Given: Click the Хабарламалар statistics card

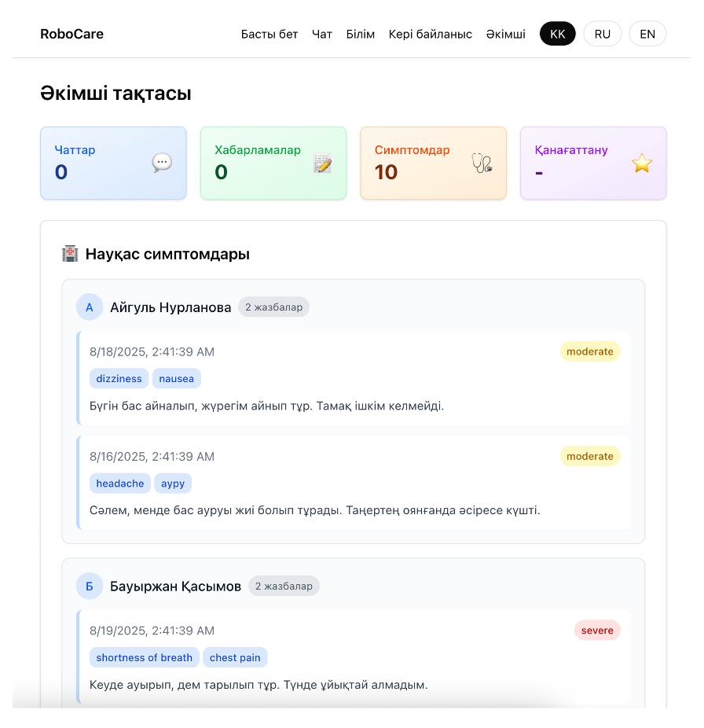Looking at the screenshot, I should coord(273,163).
